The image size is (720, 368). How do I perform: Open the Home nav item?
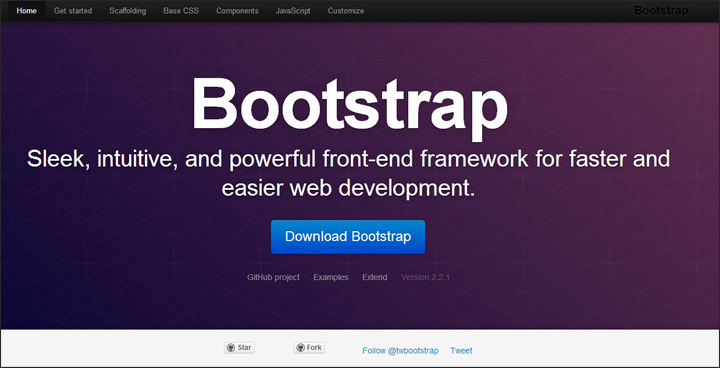point(27,11)
